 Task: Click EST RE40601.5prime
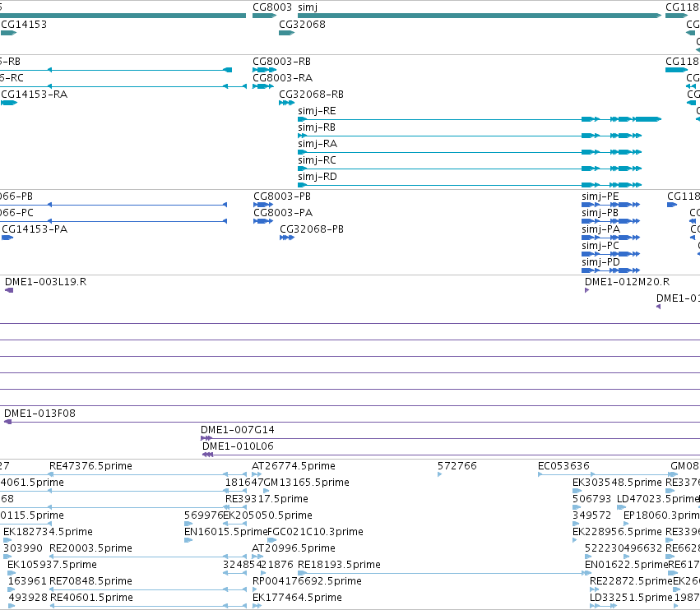tap(91, 598)
